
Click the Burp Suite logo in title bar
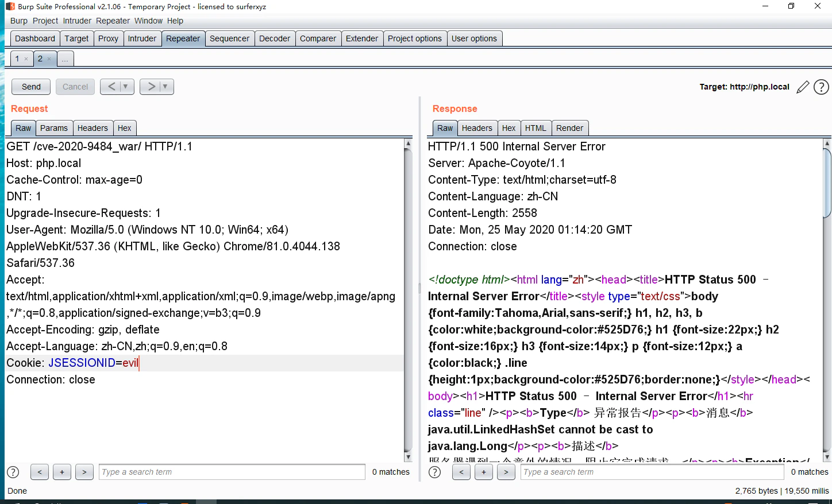10,6
